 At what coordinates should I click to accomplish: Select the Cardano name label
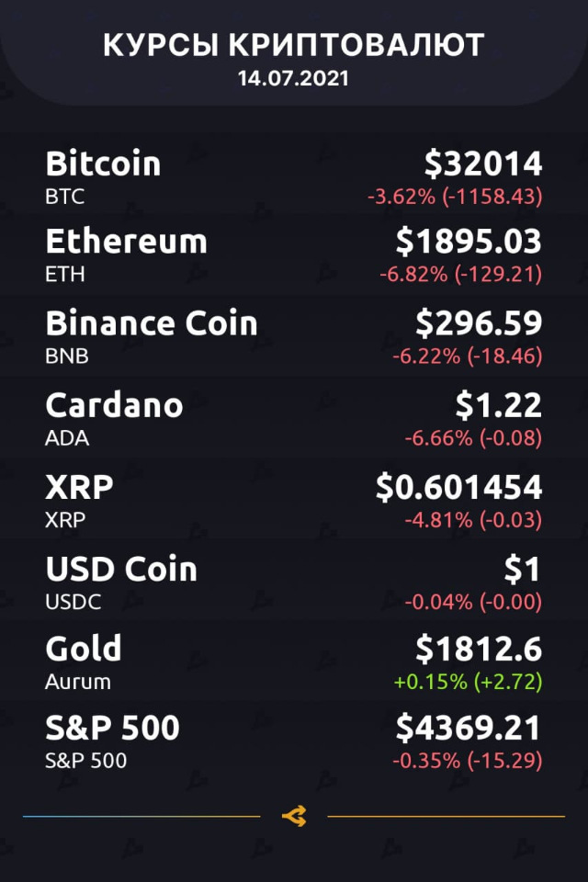(114, 405)
